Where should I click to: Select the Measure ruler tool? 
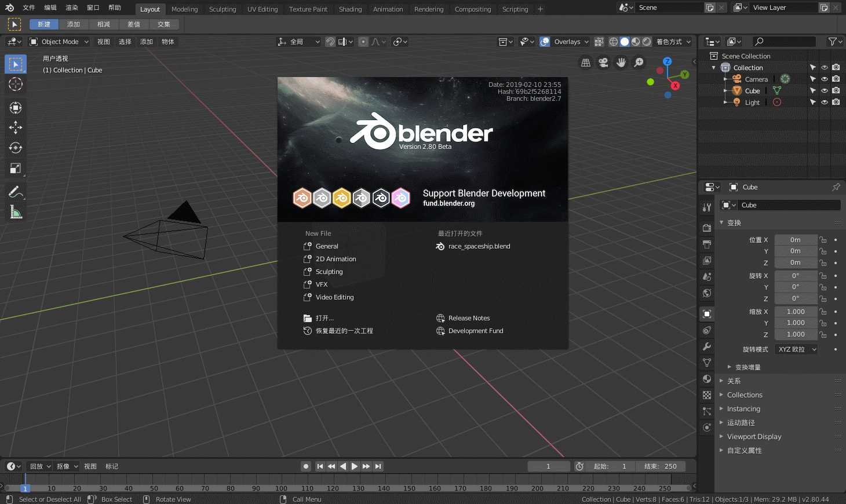[16, 213]
